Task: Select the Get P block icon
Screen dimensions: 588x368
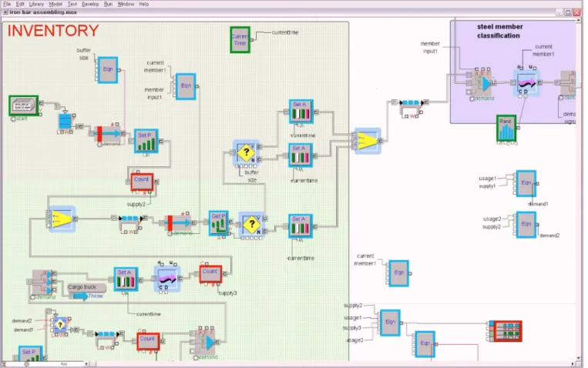Action: pyautogui.click(x=219, y=223)
